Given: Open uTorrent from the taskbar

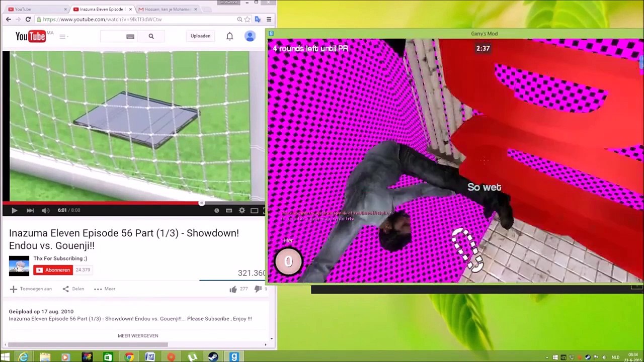Looking at the screenshot, I should (x=192, y=357).
